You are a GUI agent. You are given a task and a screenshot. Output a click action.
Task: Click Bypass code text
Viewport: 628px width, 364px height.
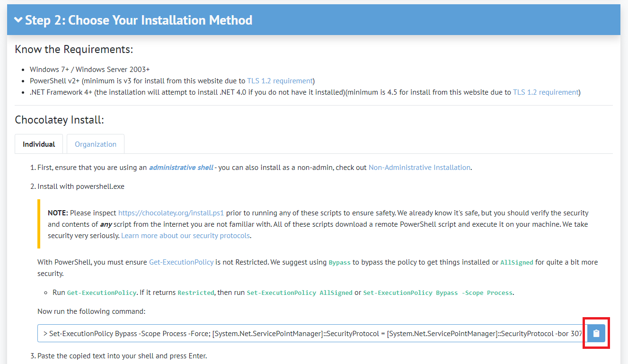(x=340, y=262)
